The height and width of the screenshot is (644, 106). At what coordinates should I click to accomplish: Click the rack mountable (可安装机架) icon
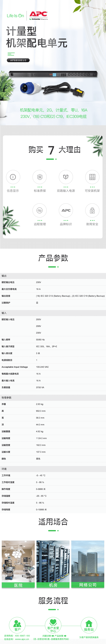tap(92, 177)
